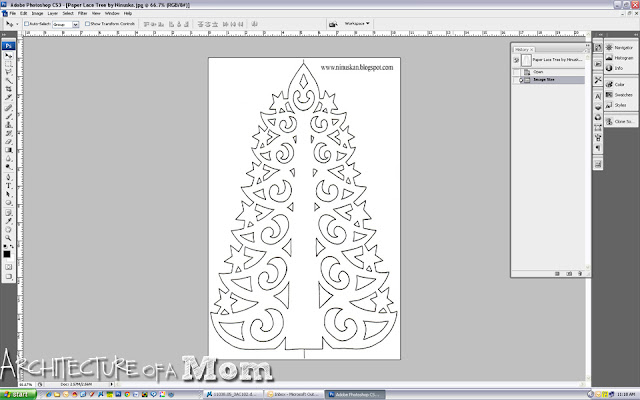
Task: Enable Show Transform Controls checkbox
Action: [x=87, y=24]
